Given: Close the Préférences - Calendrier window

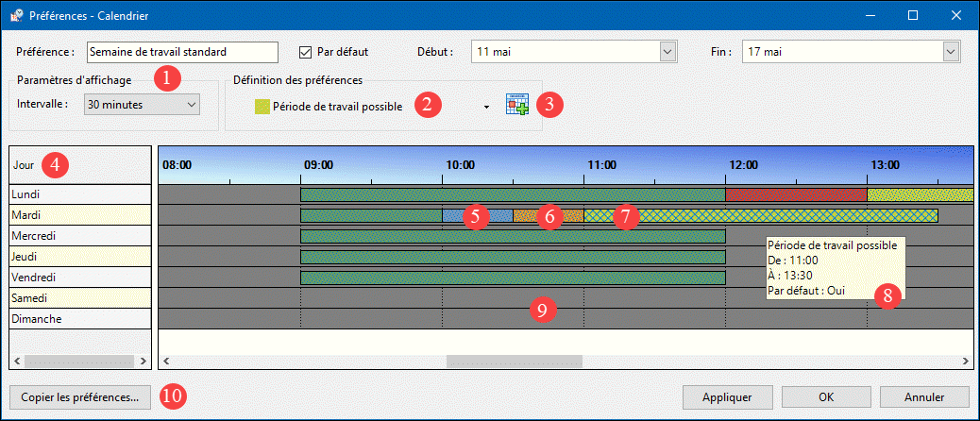Looking at the screenshot, I should click(x=955, y=15).
